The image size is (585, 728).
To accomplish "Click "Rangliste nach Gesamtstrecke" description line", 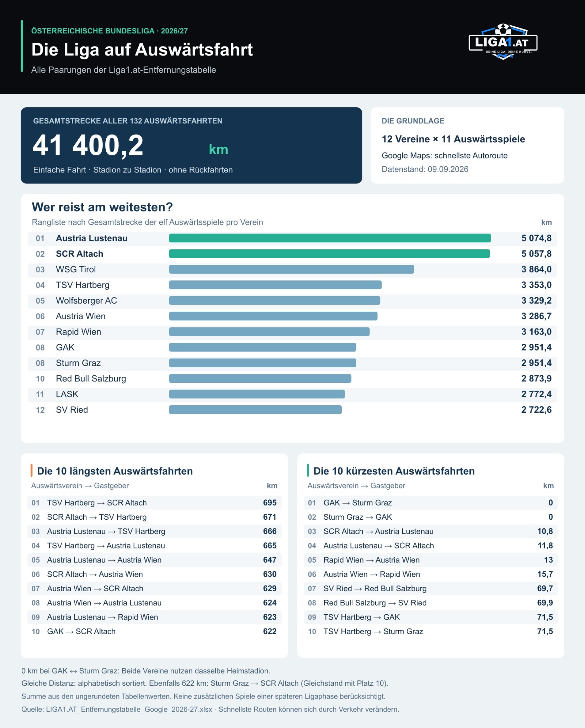I will point(148,222).
